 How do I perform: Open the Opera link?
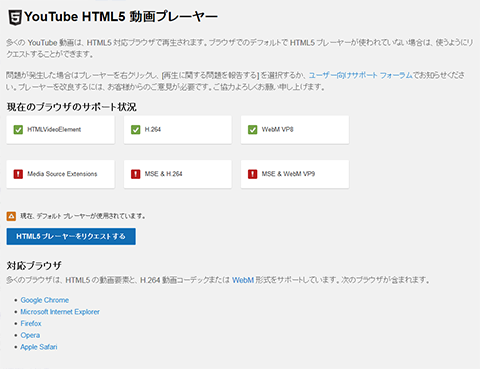coord(30,335)
